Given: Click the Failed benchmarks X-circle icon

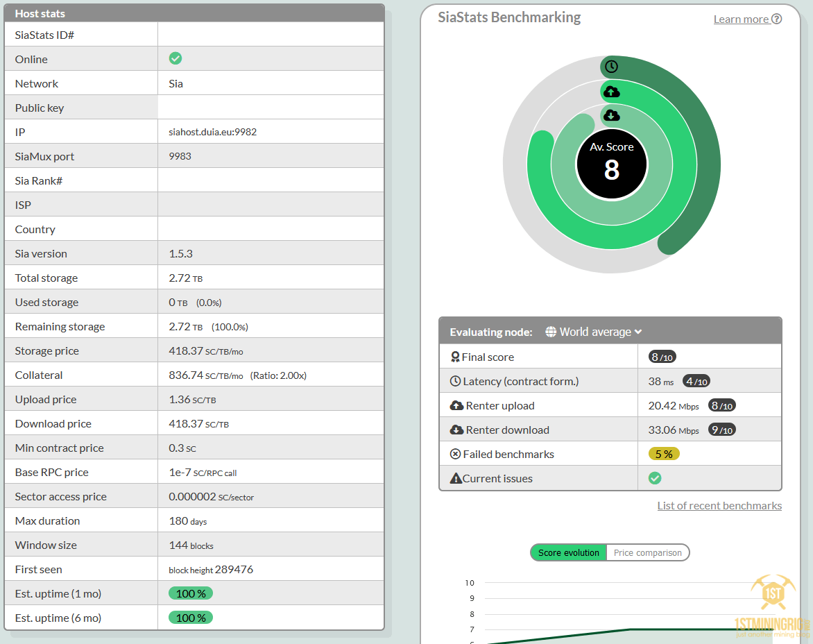Looking at the screenshot, I should (455, 455).
